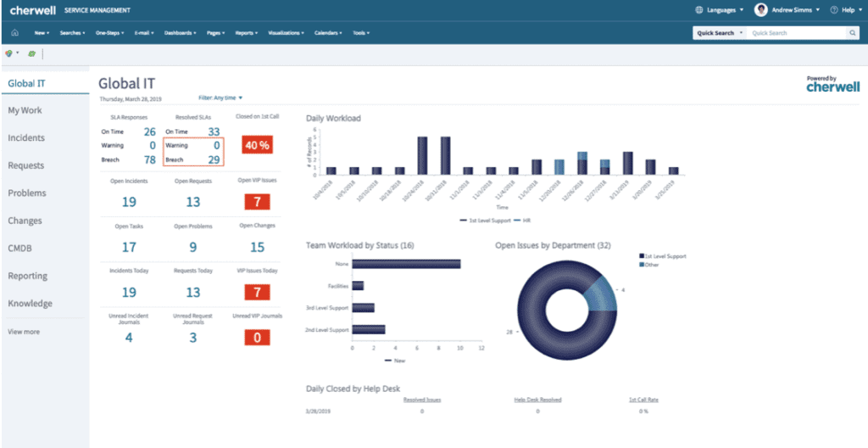The width and height of the screenshot is (868, 448).
Task: Expand the Languages dropdown
Action: [x=726, y=10]
